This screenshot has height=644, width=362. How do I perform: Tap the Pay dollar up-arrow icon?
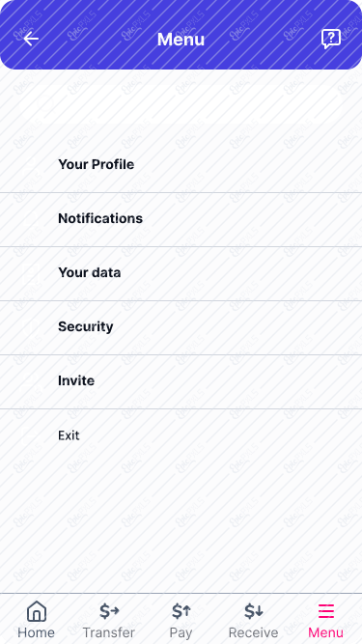coord(181,611)
